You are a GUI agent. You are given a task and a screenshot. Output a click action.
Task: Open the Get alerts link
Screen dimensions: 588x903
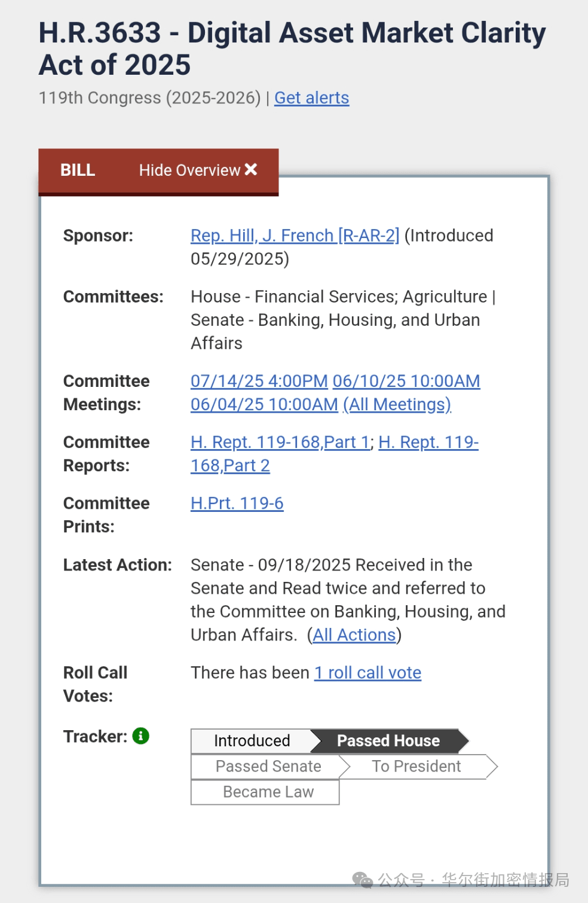(311, 97)
